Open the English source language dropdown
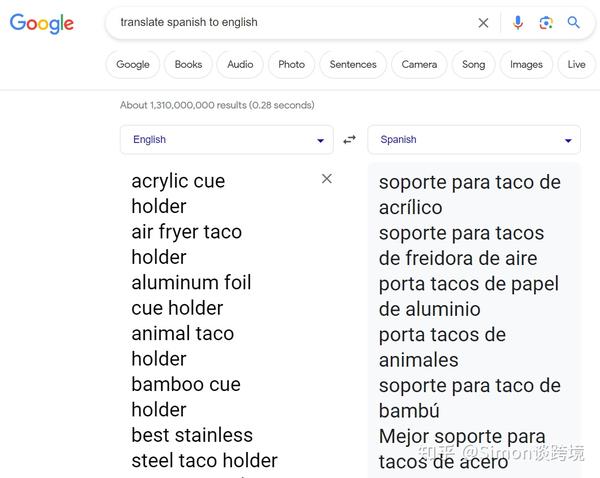 (226, 139)
